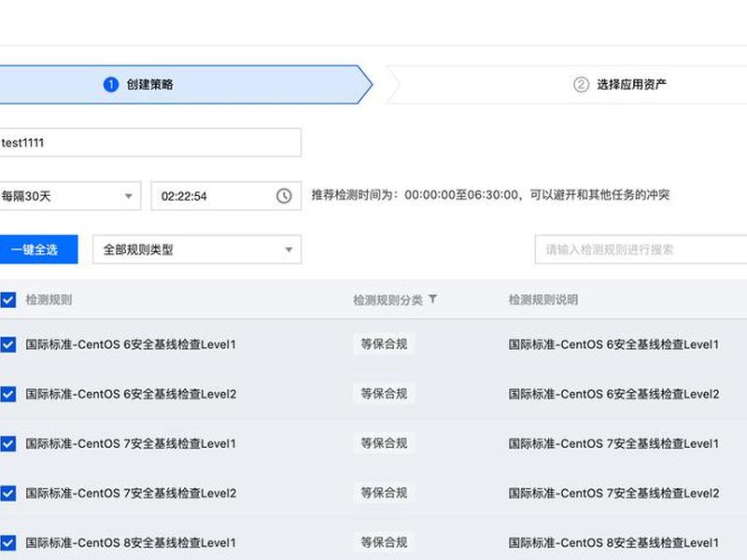Click description text CentOS 7安全基线检查Level2

(x=613, y=493)
